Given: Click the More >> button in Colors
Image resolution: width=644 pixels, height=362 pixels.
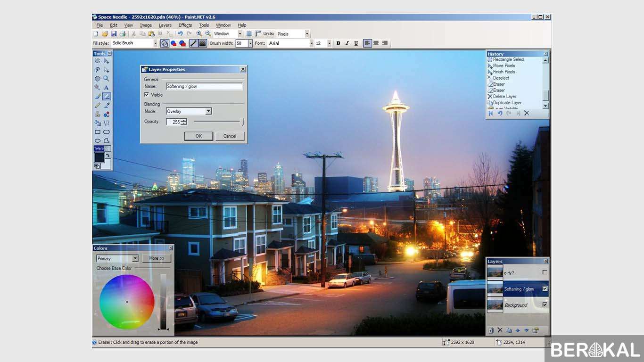Looking at the screenshot, I should pos(157,258).
